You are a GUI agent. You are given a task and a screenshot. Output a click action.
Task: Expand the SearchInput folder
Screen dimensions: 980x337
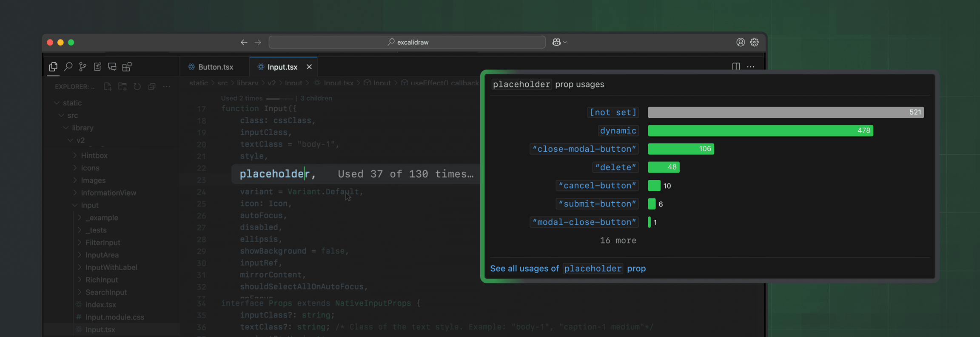[106, 292]
